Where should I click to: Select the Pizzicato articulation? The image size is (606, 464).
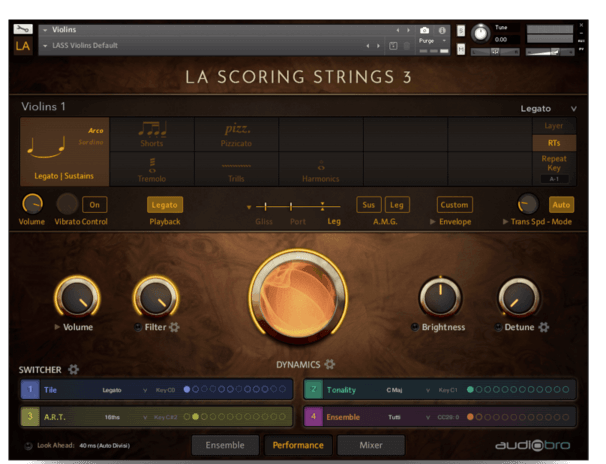236,134
